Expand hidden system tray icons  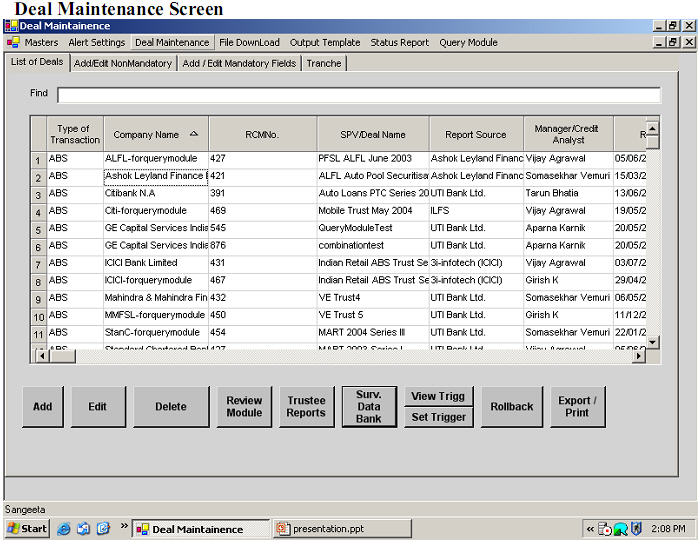pyautogui.click(x=590, y=529)
